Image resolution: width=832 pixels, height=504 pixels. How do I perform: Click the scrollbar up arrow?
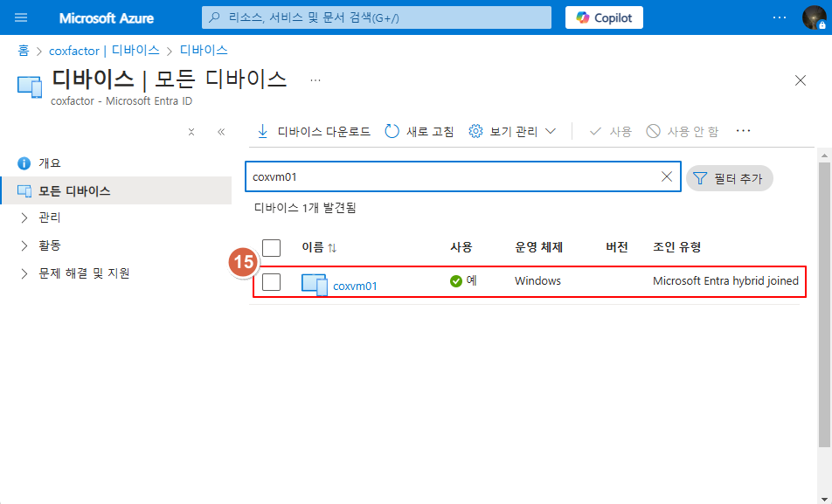tap(824, 155)
